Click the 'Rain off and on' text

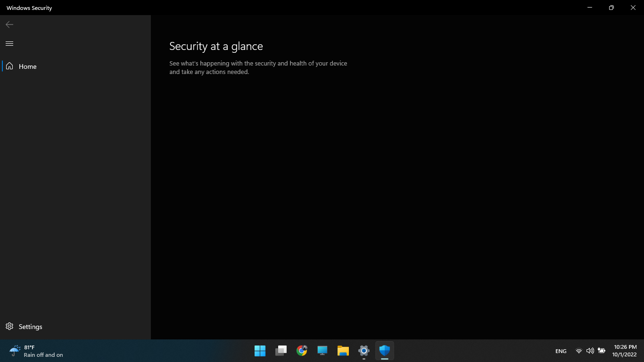[43, 355]
